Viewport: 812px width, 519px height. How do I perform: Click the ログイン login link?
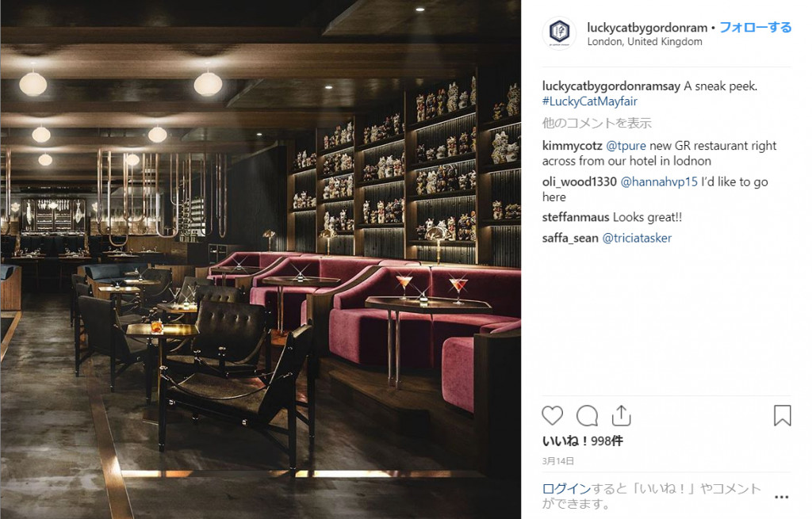[x=566, y=488]
